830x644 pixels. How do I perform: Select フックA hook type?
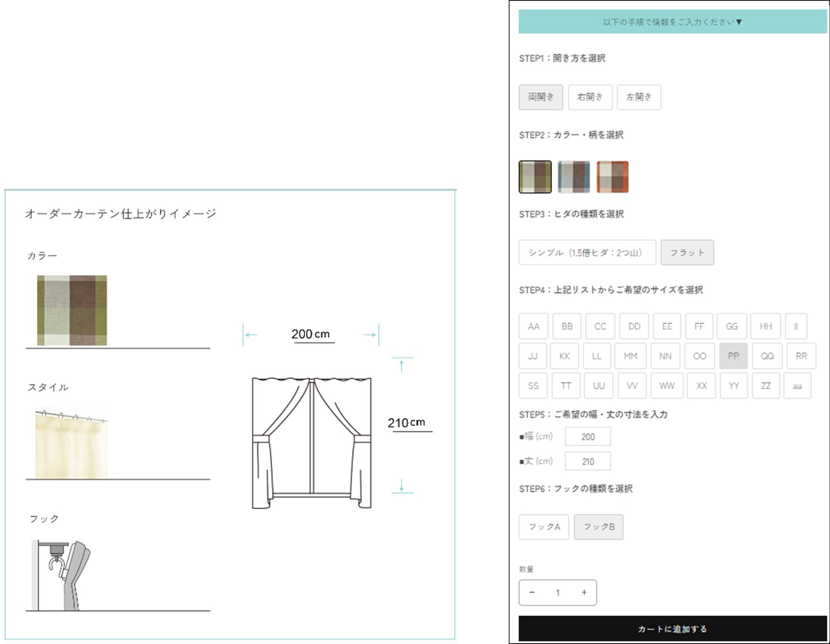pos(544,527)
